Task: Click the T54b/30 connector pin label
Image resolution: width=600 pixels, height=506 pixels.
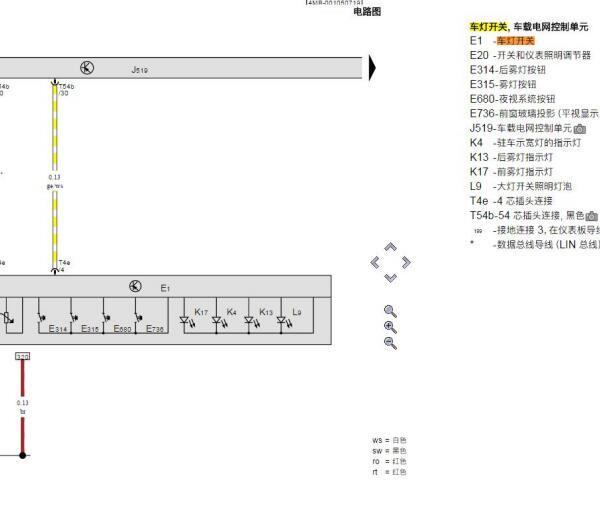Action: (66, 90)
